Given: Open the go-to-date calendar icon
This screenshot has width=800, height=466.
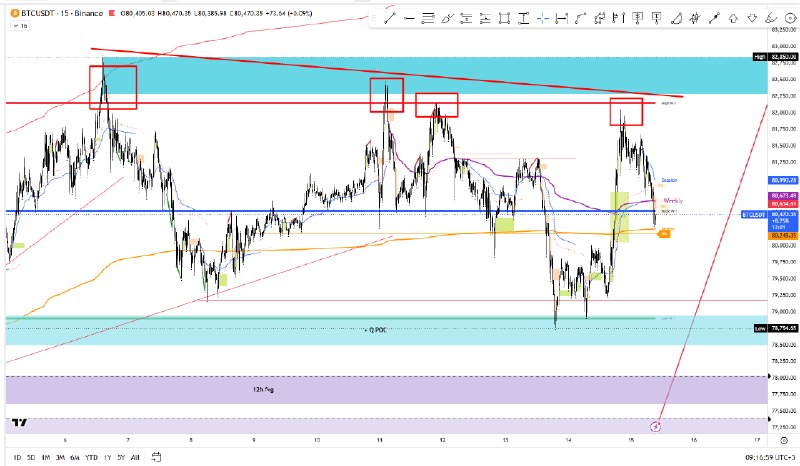Looking at the screenshot, I should pyautogui.click(x=156, y=457).
